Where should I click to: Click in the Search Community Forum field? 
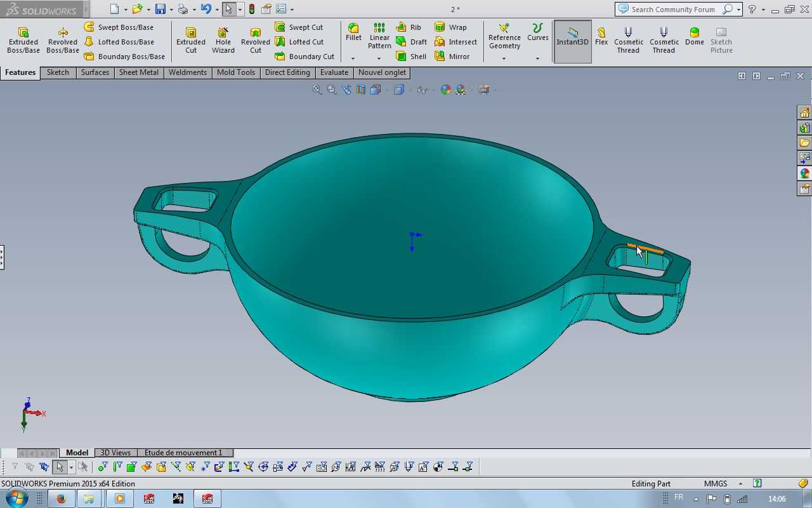point(672,10)
